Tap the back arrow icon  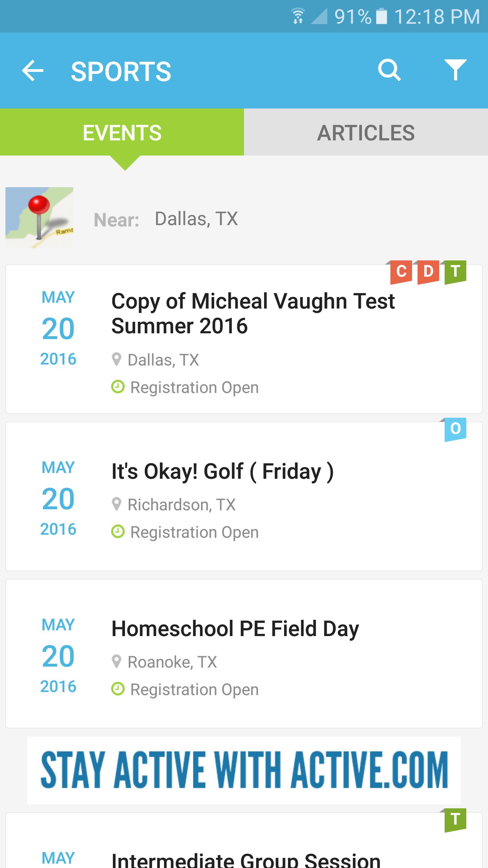click(x=33, y=71)
